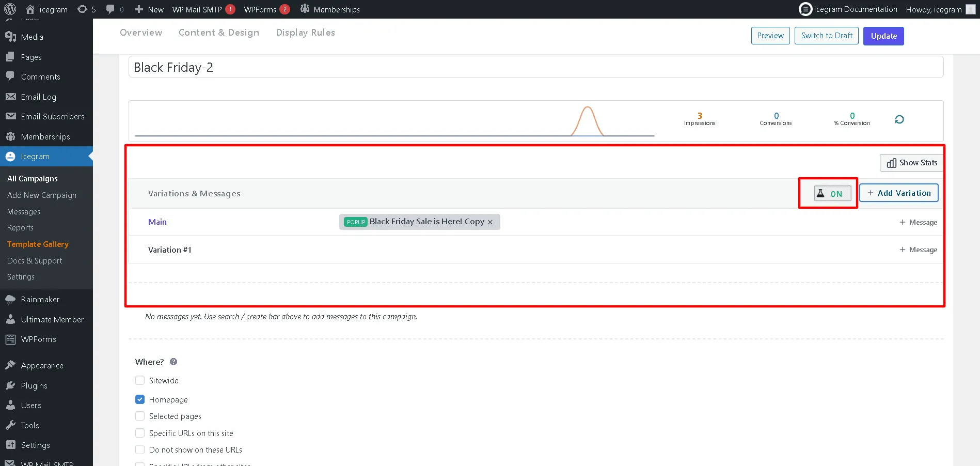Edit the Black Friday-2 campaign title field
The image size is (980, 466).
pyautogui.click(x=536, y=67)
